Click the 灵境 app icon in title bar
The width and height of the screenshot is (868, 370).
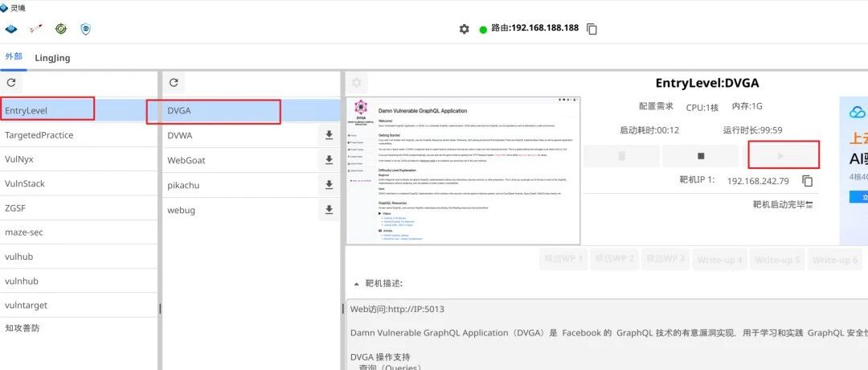4,8
